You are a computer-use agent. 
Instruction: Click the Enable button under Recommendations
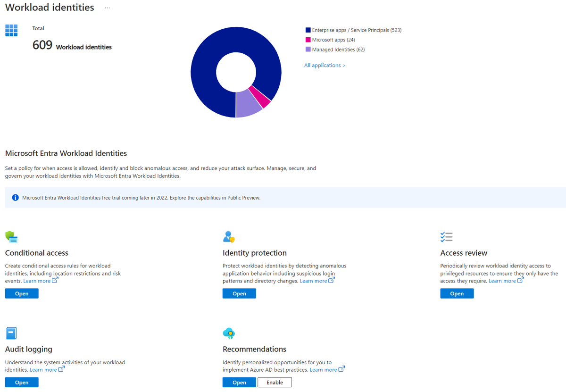(x=275, y=382)
